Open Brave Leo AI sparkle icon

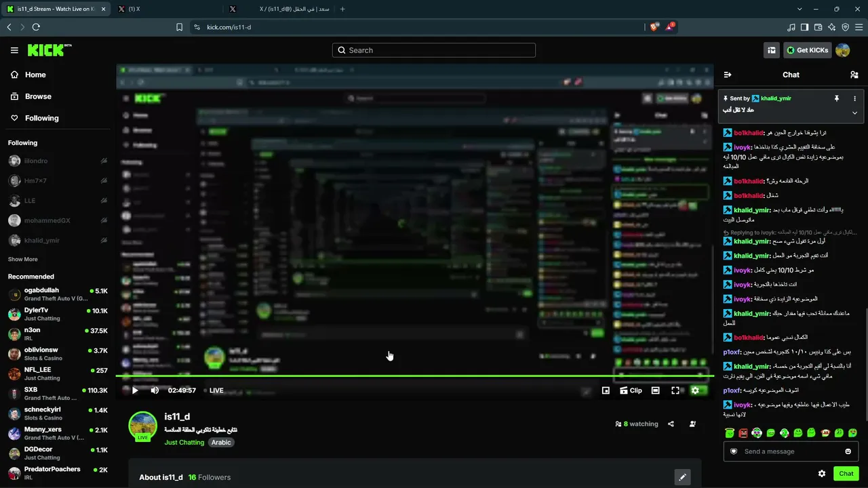coord(831,27)
